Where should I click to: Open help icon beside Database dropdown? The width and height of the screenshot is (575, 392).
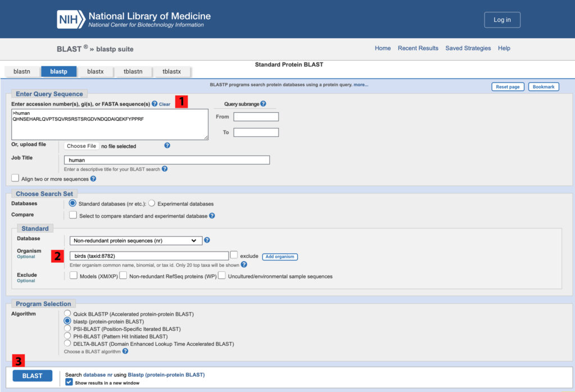207,240
